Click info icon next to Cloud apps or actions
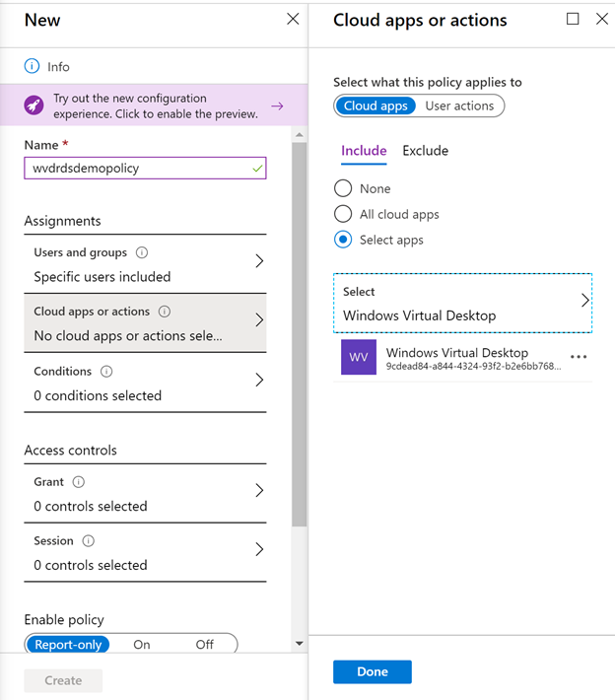615x700 pixels. pyautogui.click(x=165, y=312)
